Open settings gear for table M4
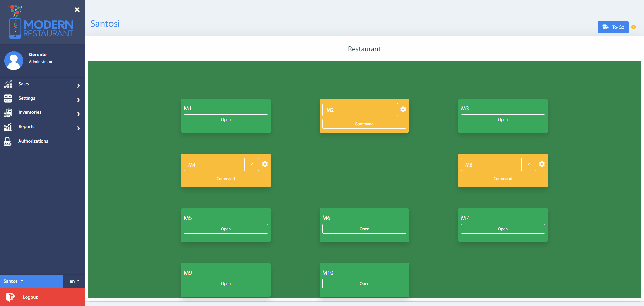The image size is (644, 306). point(265,164)
